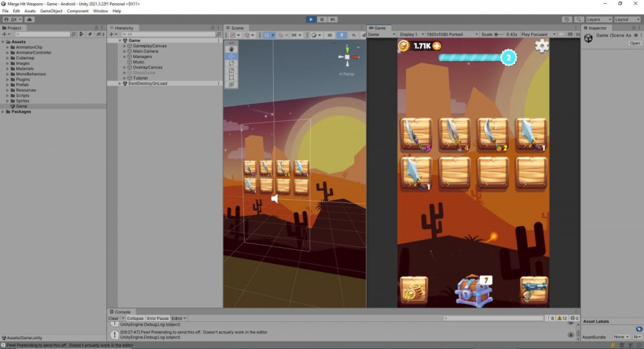Viewport: 644px width, 349px height.
Task: Expand the Main Camera object in Hierarchy
Action: tap(124, 52)
